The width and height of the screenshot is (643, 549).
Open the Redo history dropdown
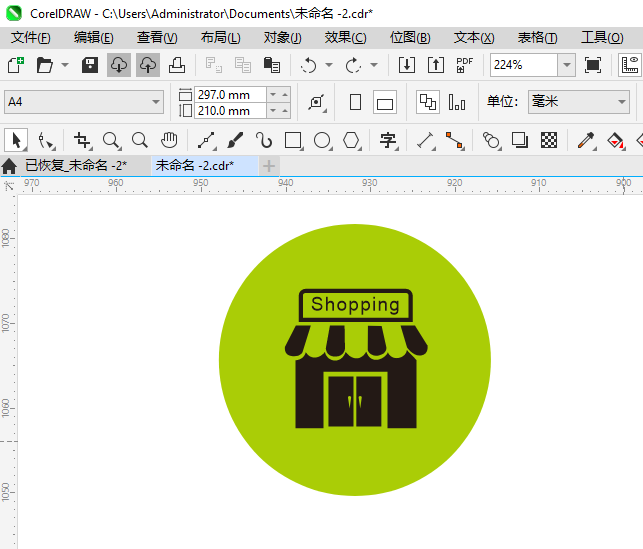(374, 65)
